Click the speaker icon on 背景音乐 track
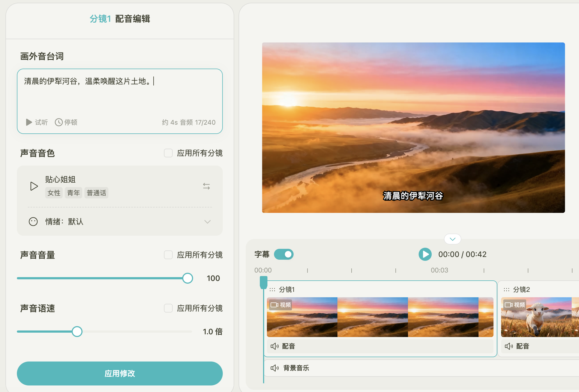Image resolution: width=579 pixels, height=392 pixels. point(274,368)
